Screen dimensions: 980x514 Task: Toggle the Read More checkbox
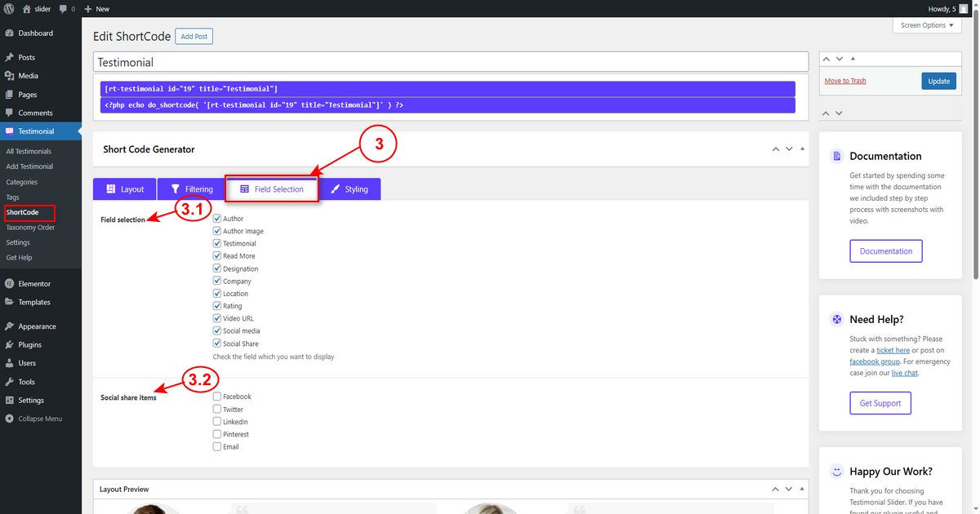(217, 256)
